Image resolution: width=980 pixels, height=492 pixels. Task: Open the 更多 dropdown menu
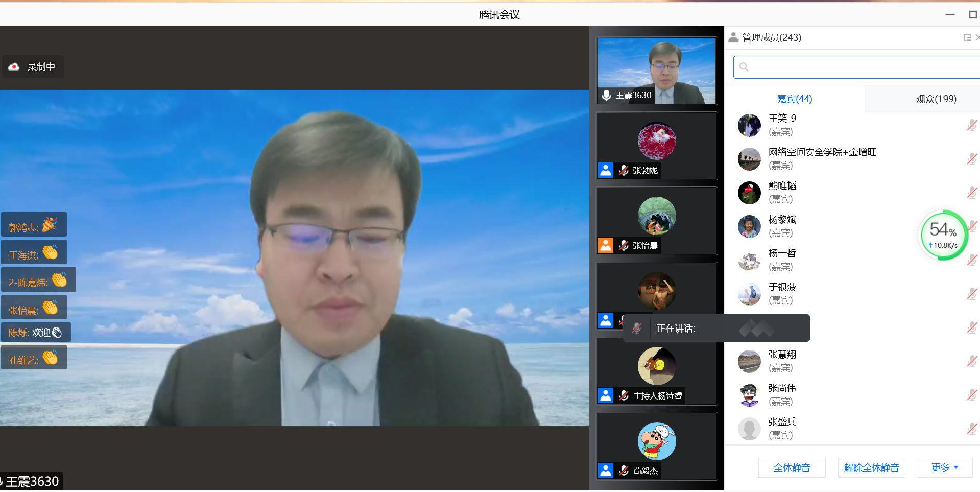[x=945, y=467]
